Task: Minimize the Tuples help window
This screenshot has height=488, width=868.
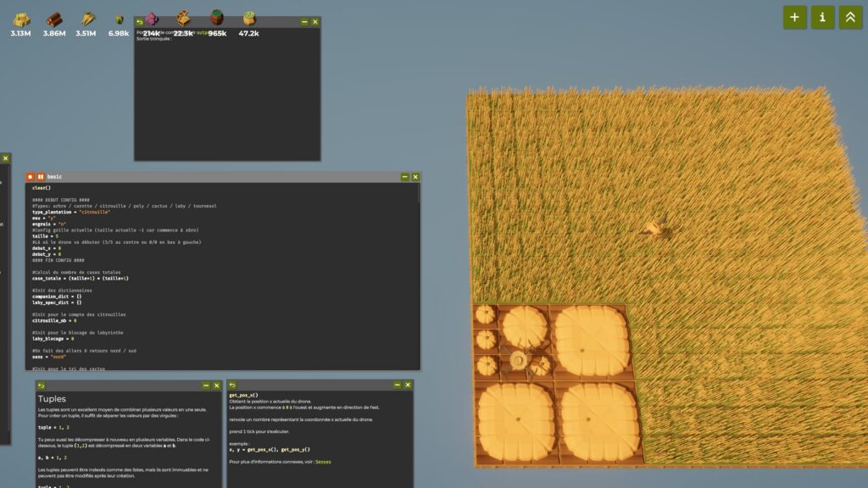Action: tap(205, 385)
